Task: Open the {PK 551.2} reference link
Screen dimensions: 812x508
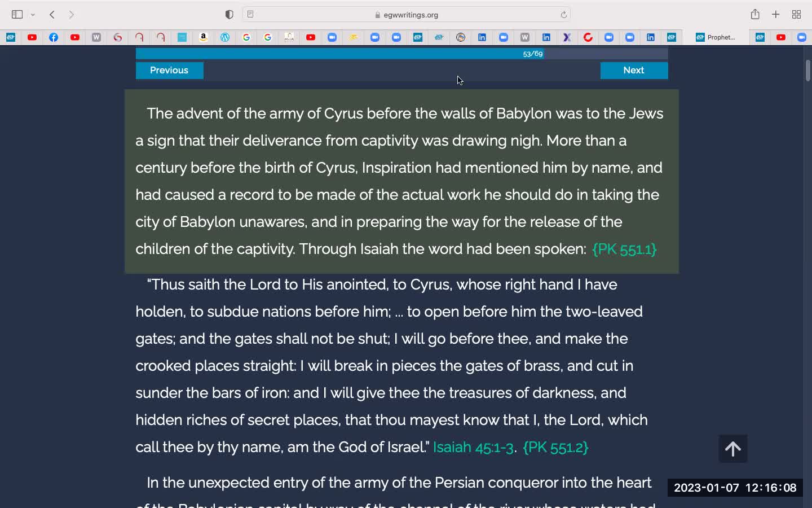Action: pyautogui.click(x=555, y=447)
